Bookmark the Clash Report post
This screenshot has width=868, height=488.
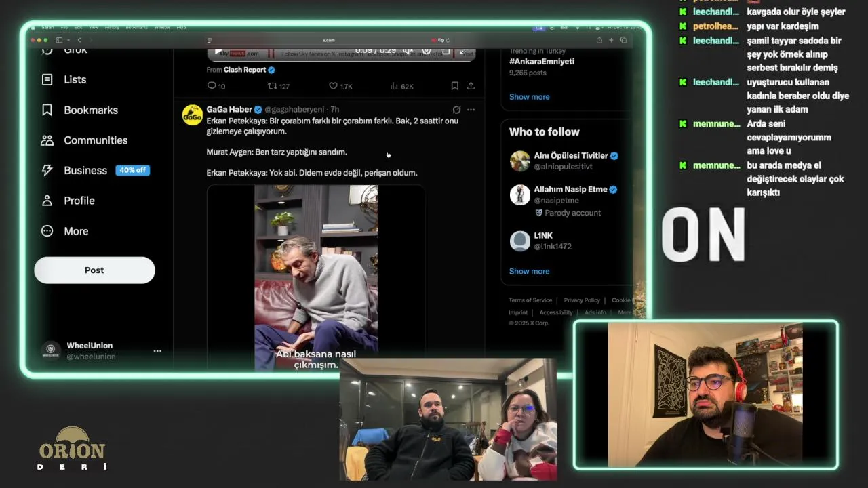click(454, 86)
